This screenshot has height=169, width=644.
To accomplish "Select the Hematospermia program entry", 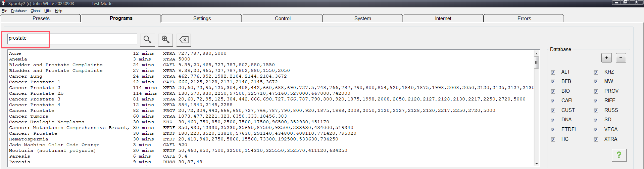I will click(29, 139).
